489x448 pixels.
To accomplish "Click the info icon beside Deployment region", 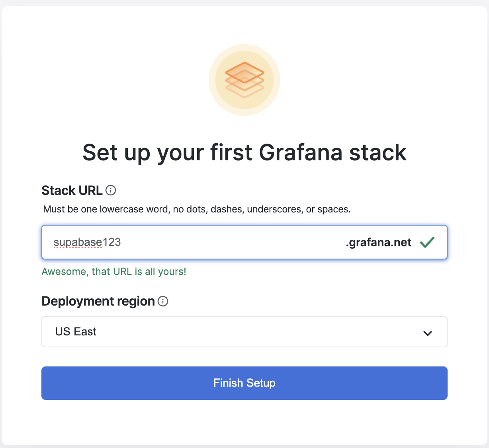I will 163,301.
